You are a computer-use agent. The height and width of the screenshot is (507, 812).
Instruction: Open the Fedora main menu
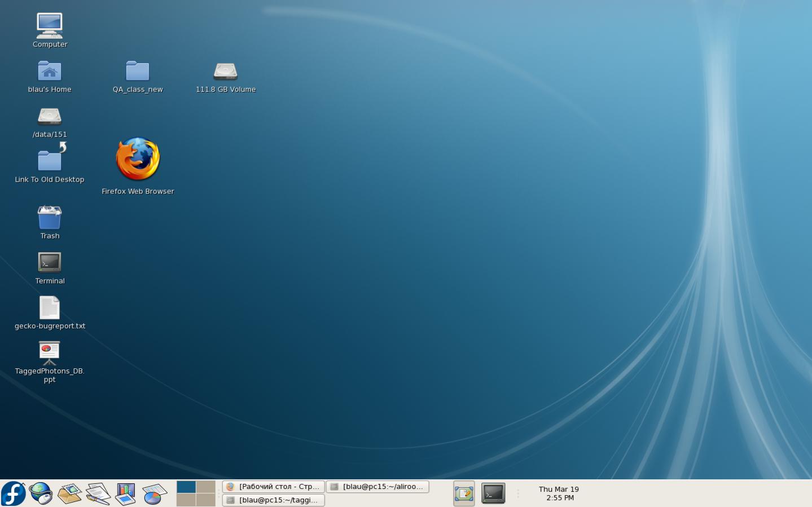pyautogui.click(x=14, y=493)
